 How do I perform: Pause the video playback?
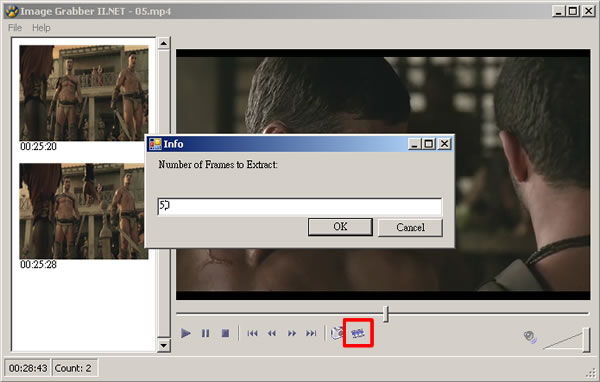click(205, 333)
